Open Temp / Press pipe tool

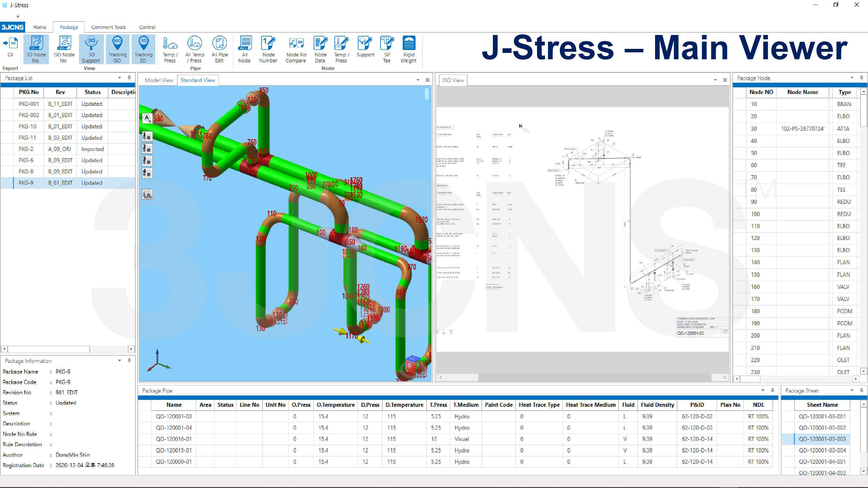pyautogui.click(x=170, y=49)
